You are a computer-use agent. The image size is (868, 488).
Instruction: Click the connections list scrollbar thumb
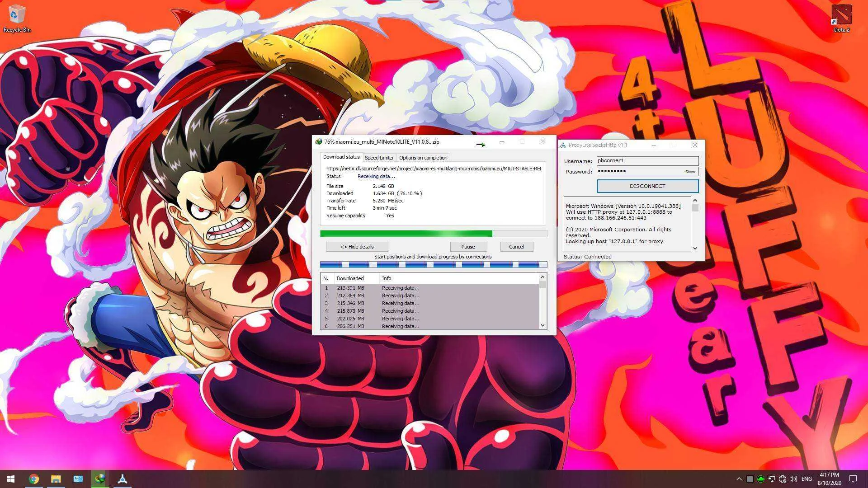pos(542,285)
